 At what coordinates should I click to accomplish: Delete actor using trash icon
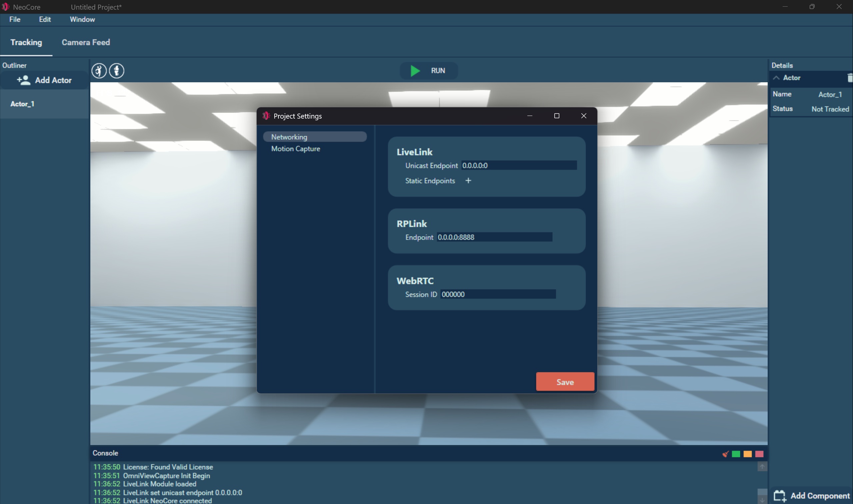pyautogui.click(x=850, y=78)
